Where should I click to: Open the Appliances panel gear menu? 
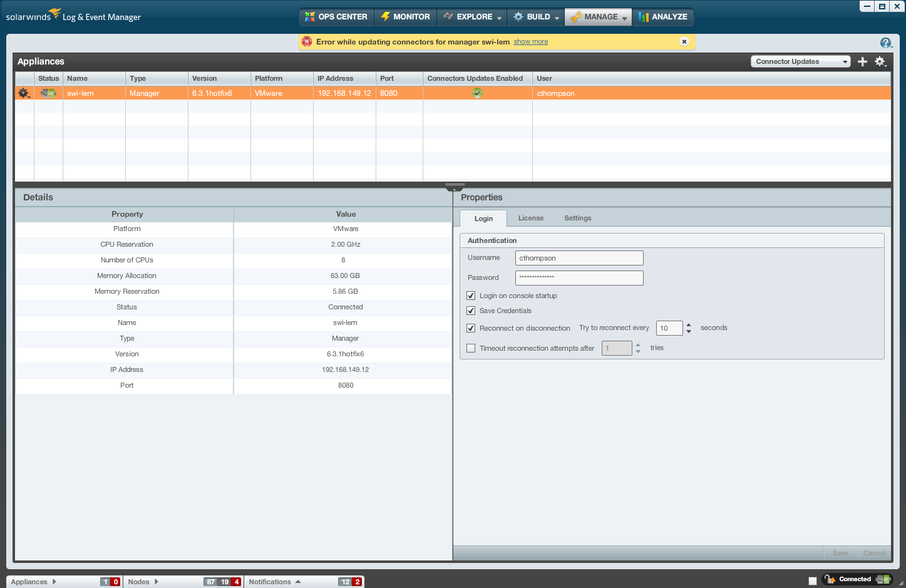[x=880, y=61]
